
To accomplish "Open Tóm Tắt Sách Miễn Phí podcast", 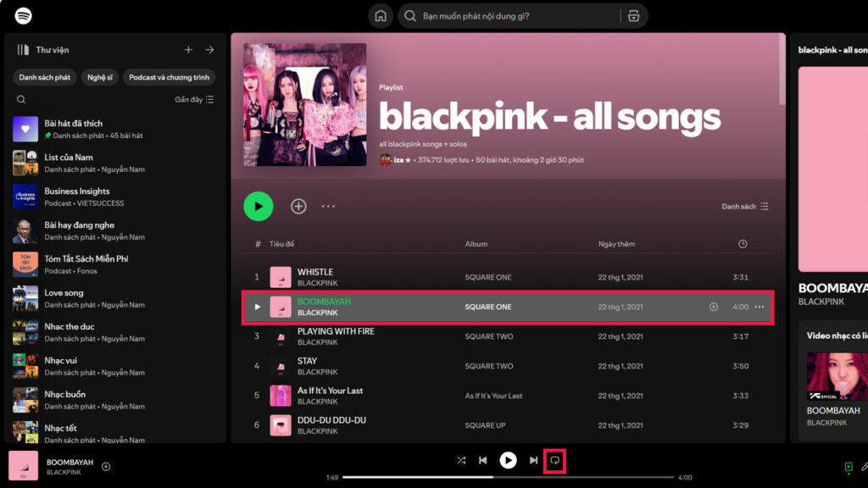I will [115, 264].
